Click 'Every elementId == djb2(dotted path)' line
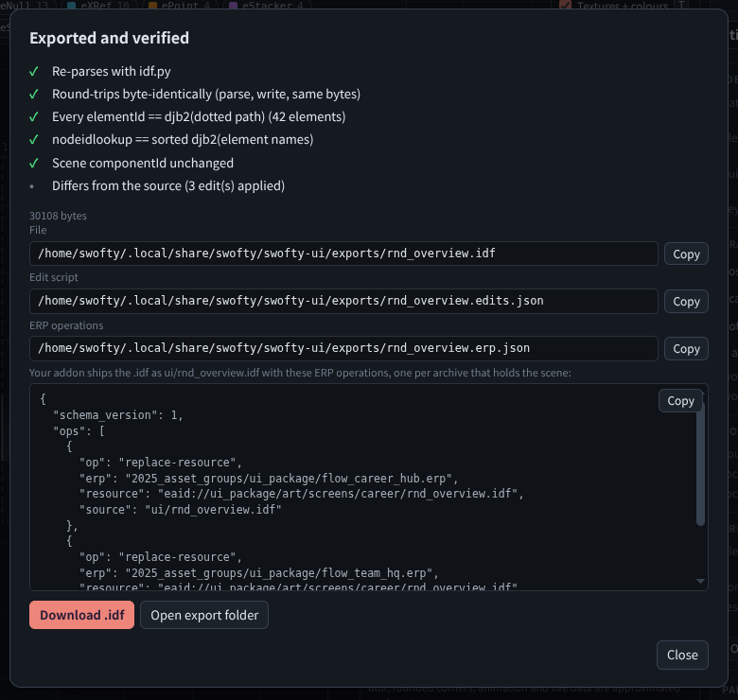The width and height of the screenshot is (738, 700). tap(199, 116)
